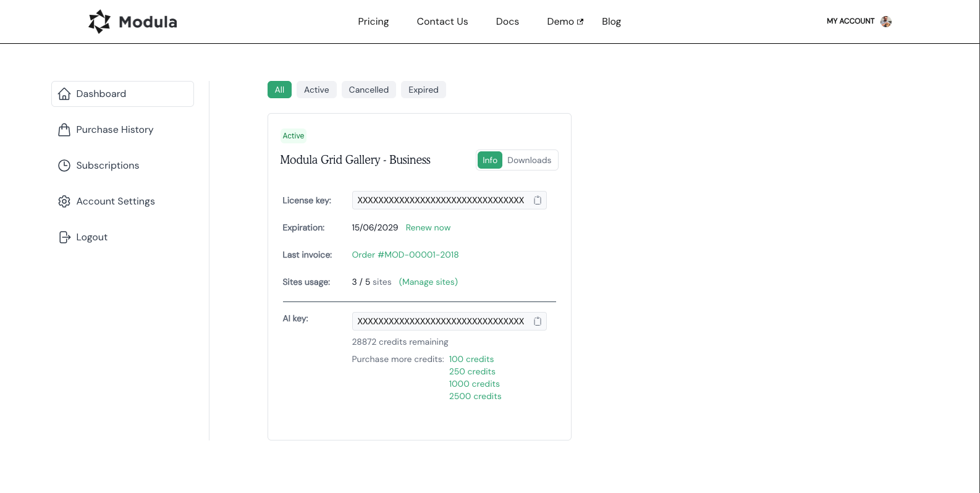Click the Modula logo icon
Viewport: 980px width, 493px height.
99,22
